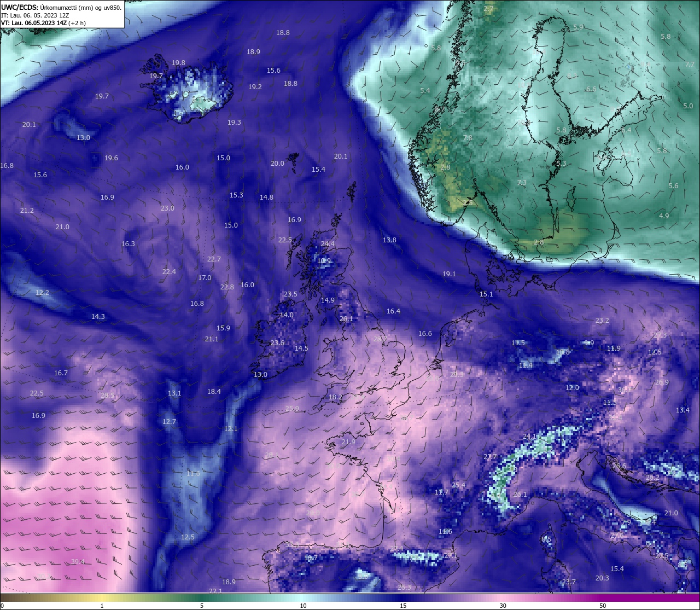Click the 39.4 value in the pink area
Viewport: 700px width, 610px height.
78,561
